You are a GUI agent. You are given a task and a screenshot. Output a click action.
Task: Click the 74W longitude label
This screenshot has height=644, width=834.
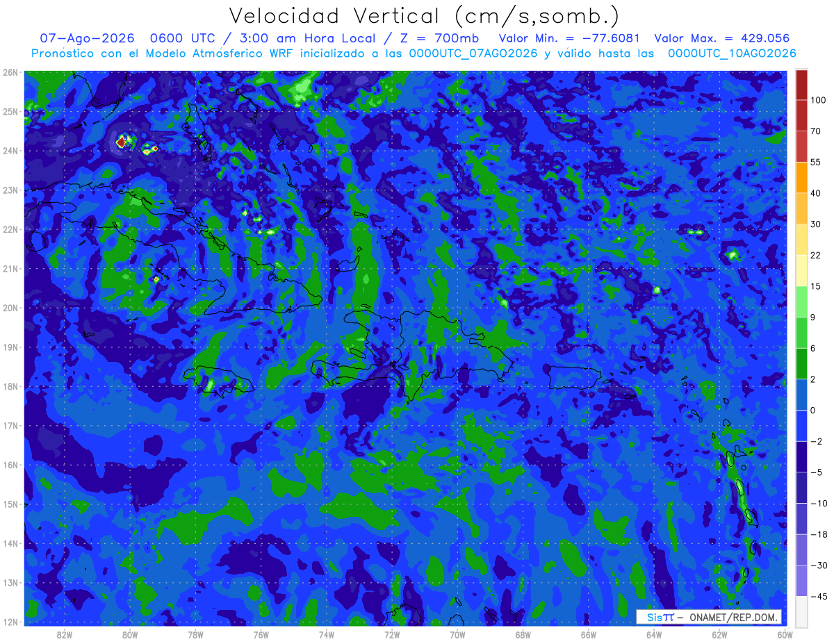click(327, 635)
